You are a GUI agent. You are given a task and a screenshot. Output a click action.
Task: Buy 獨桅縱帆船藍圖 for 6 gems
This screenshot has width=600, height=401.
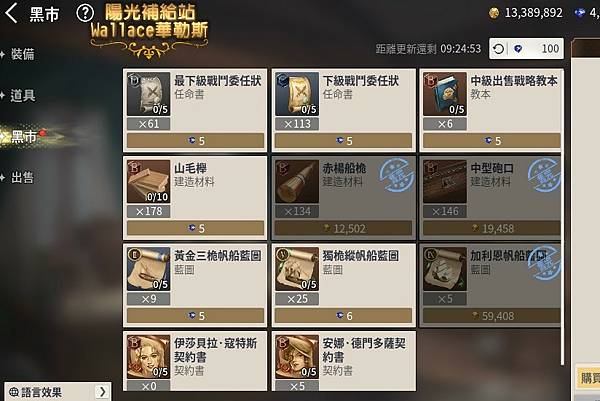click(x=344, y=316)
